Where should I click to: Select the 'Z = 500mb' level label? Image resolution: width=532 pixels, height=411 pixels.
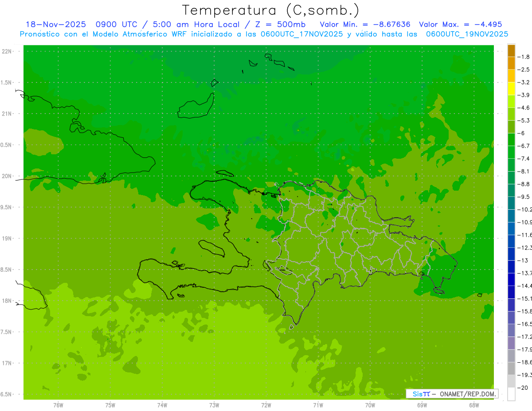click(x=280, y=24)
